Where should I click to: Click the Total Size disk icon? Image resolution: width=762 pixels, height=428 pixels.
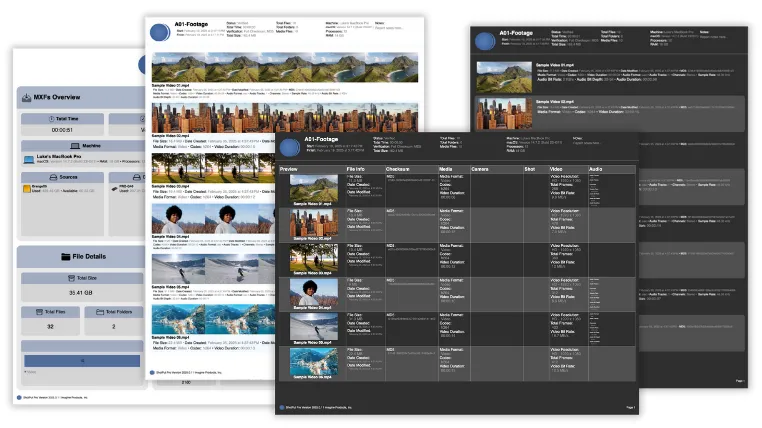(x=71, y=278)
